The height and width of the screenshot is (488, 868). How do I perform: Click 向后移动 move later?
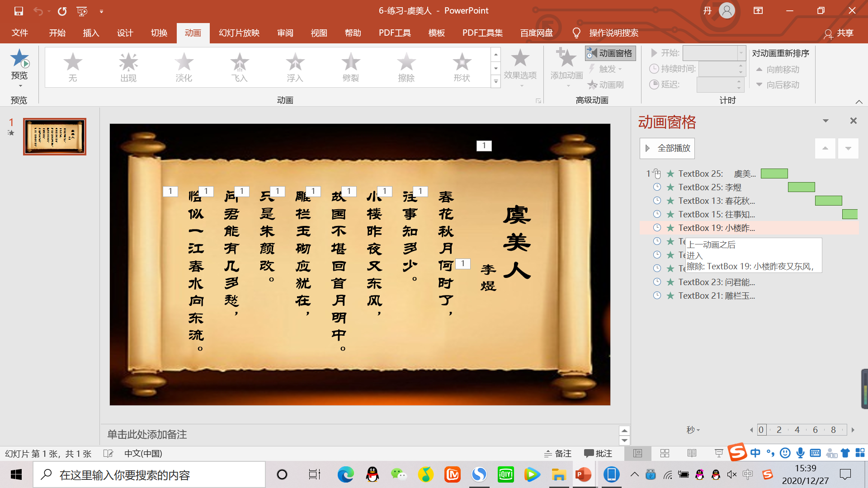point(778,85)
